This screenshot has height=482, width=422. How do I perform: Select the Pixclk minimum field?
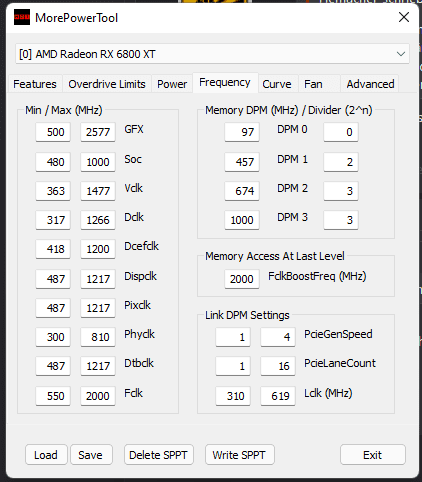tap(53, 308)
